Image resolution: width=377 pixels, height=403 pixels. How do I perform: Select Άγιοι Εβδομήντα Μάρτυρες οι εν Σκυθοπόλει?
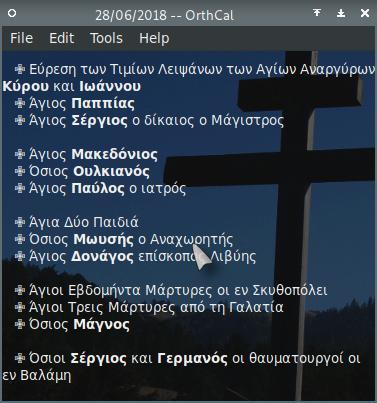178,290
